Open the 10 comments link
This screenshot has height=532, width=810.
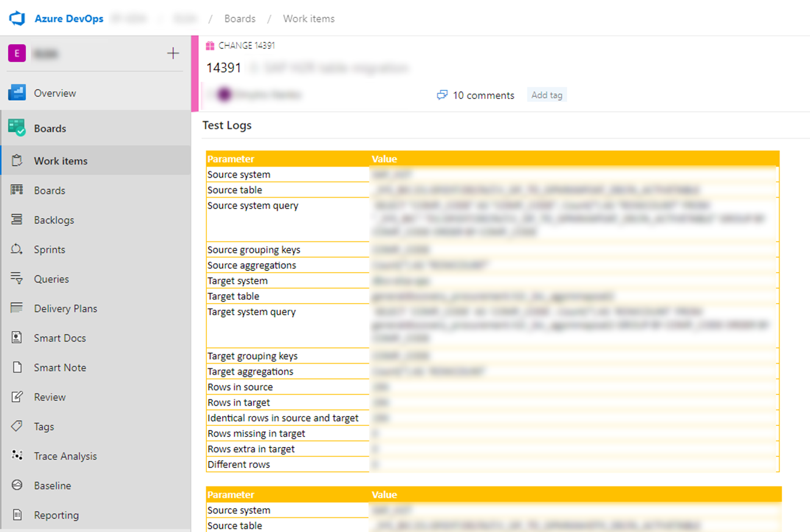(484, 95)
